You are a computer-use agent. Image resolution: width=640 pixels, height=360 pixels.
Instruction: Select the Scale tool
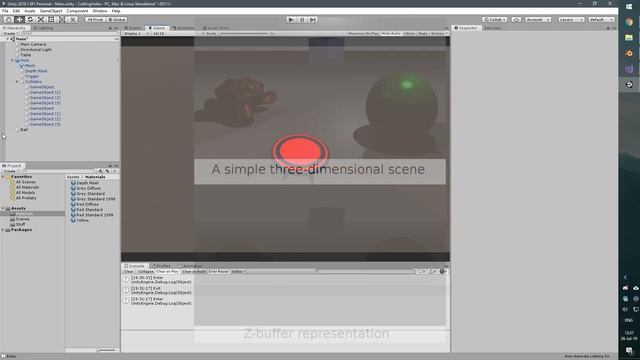[40, 19]
